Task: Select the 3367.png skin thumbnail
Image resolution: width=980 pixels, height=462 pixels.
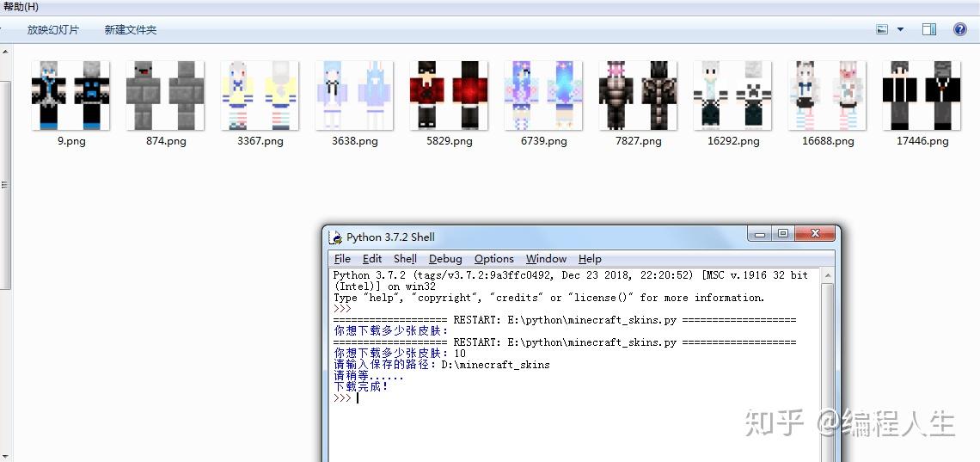Action: coord(260,95)
